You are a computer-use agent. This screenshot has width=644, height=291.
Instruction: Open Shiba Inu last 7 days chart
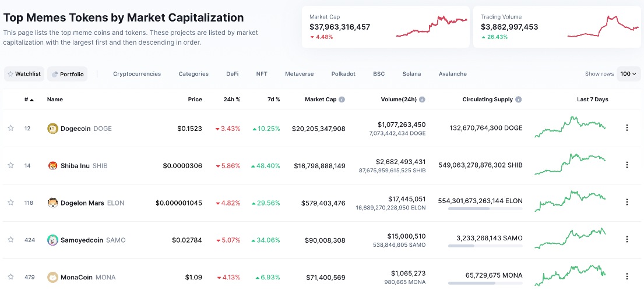coord(570,164)
